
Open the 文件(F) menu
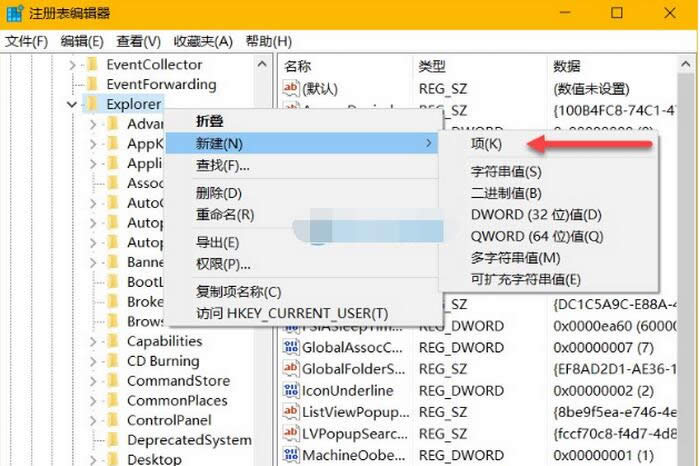(27, 41)
